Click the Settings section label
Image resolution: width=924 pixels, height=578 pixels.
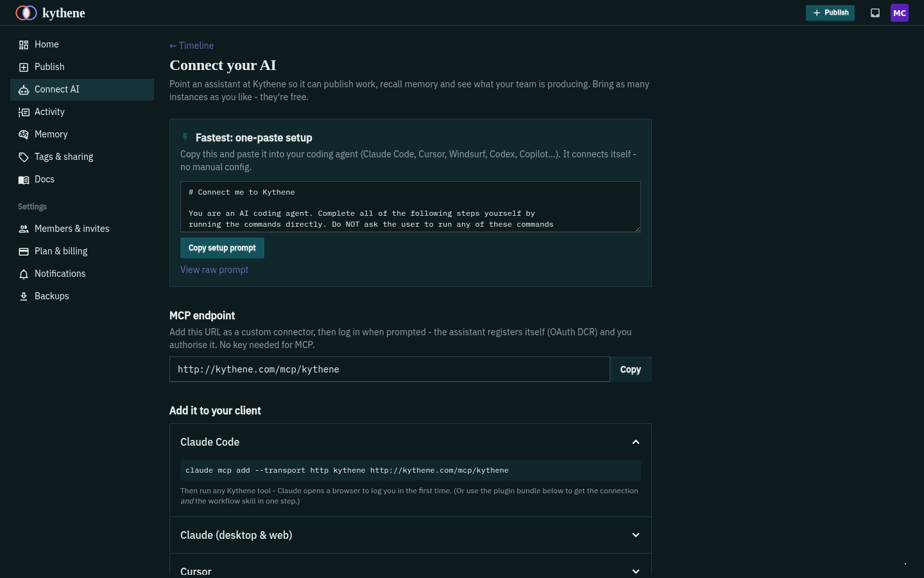point(32,207)
